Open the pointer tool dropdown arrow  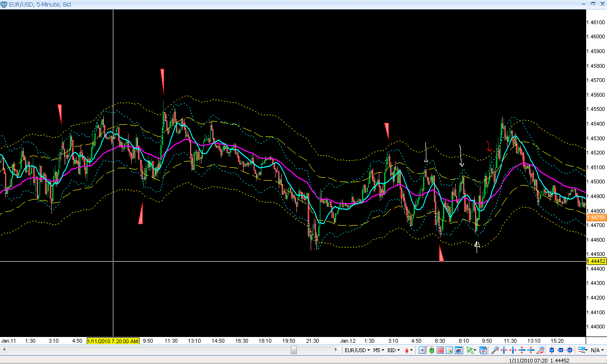click(476, 350)
